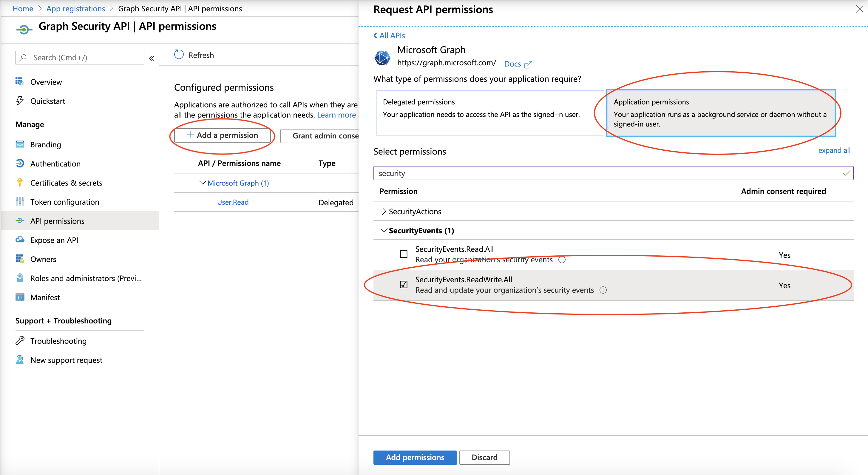This screenshot has width=868, height=475.
Task: Click the Owners icon in sidebar
Action: click(x=20, y=259)
